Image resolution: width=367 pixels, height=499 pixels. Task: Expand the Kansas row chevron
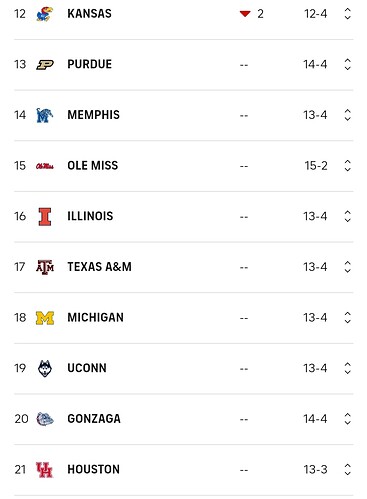click(347, 14)
